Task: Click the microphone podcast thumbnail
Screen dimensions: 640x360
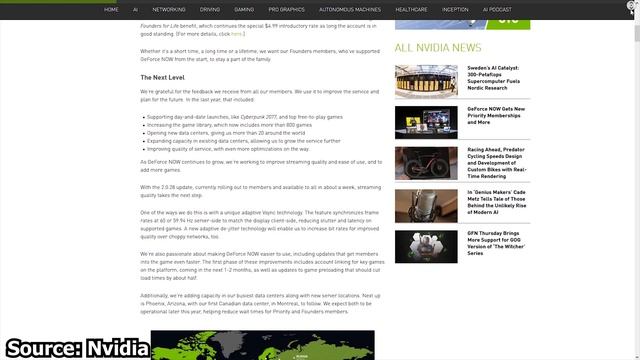Action: click(x=426, y=206)
